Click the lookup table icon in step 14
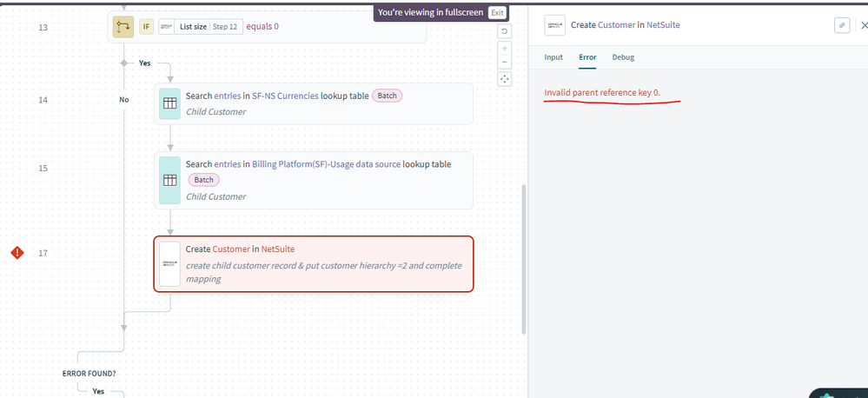Image resolution: width=868 pixels, height=398 pixels. pos(170,104)
